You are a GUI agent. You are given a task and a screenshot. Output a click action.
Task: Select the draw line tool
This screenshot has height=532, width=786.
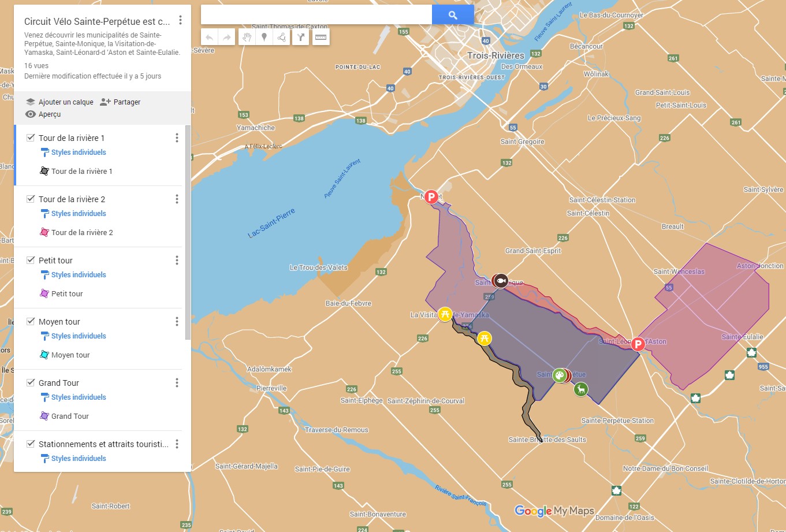click(x=281, y=38)
